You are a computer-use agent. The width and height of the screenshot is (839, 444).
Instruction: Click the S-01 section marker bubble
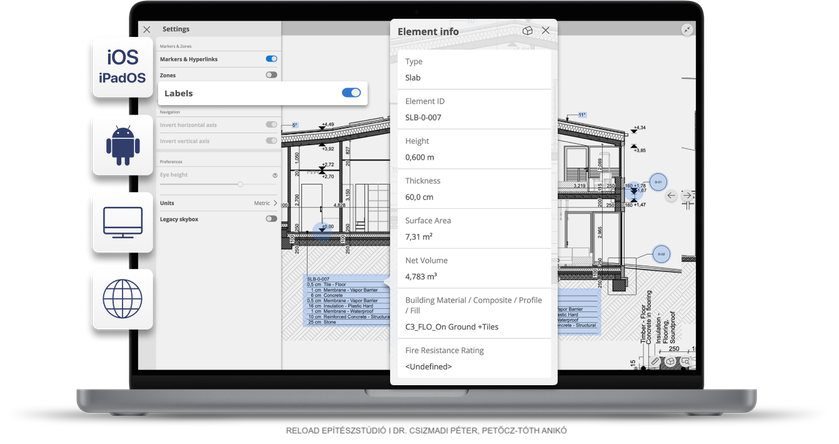tap(658, 182)
